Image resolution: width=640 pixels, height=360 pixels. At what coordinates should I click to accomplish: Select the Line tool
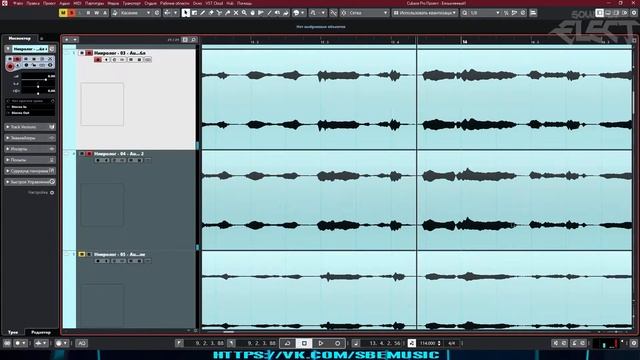[x=269, y=13]
